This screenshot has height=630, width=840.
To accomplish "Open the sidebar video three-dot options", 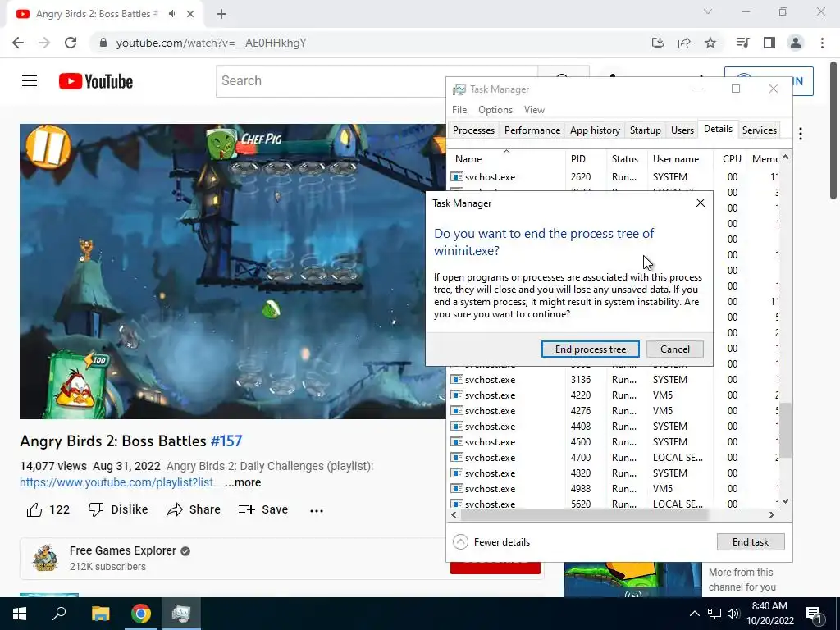I will (x=801, y=134).
